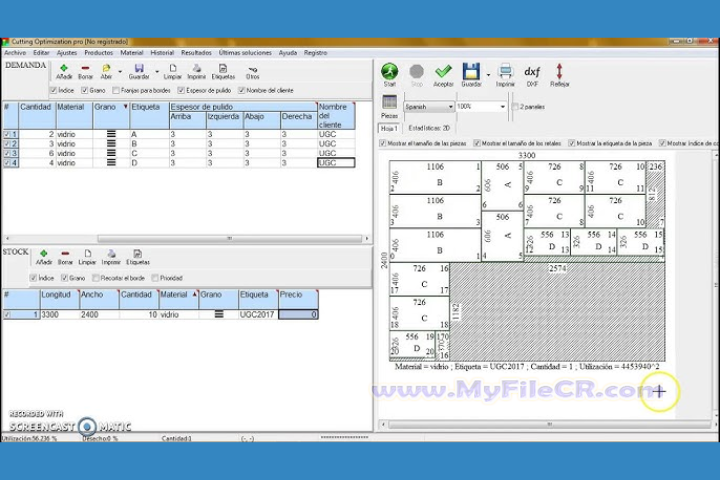720x480 pixels.
Task: Expand the arrow next to Abrir
Action: point(120,72)
